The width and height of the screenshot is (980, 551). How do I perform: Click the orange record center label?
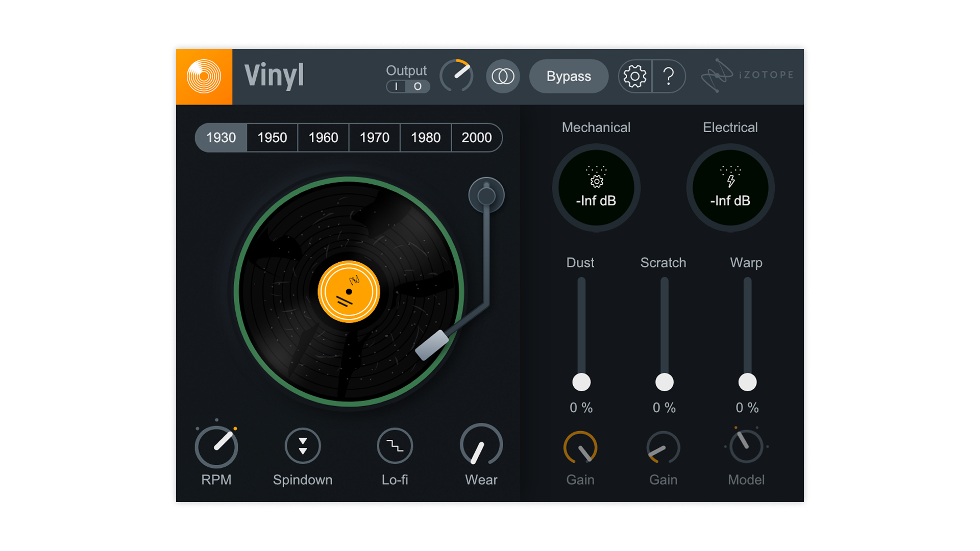tap(349, 292)
